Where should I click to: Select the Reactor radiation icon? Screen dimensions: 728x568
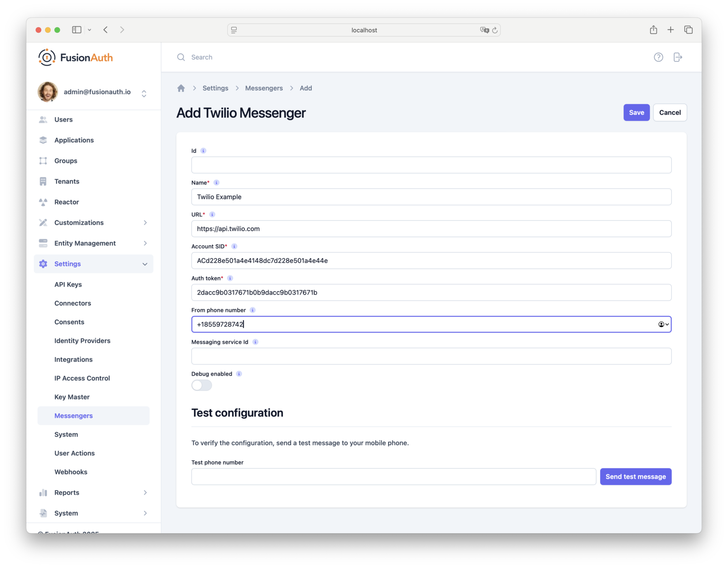tap(43, 202)
